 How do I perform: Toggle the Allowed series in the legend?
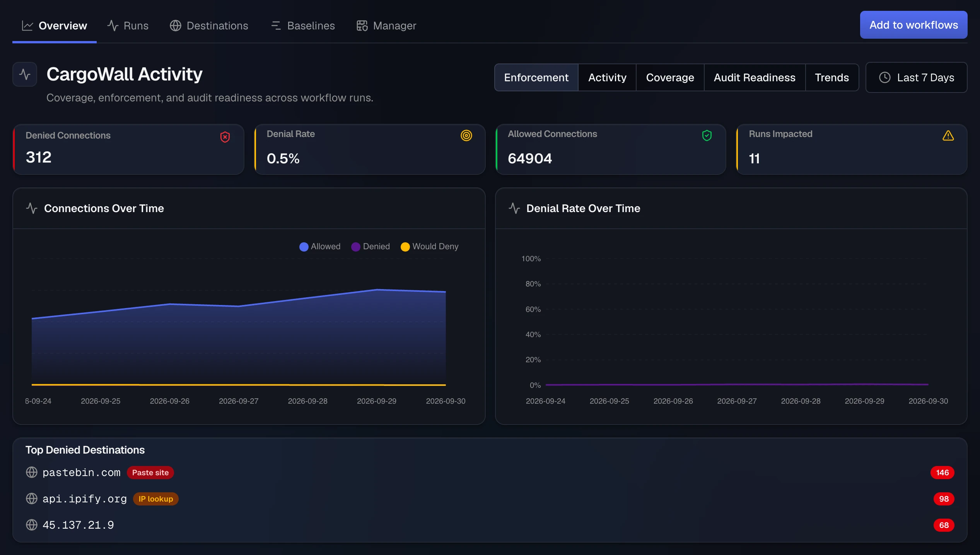pos(320,247)
